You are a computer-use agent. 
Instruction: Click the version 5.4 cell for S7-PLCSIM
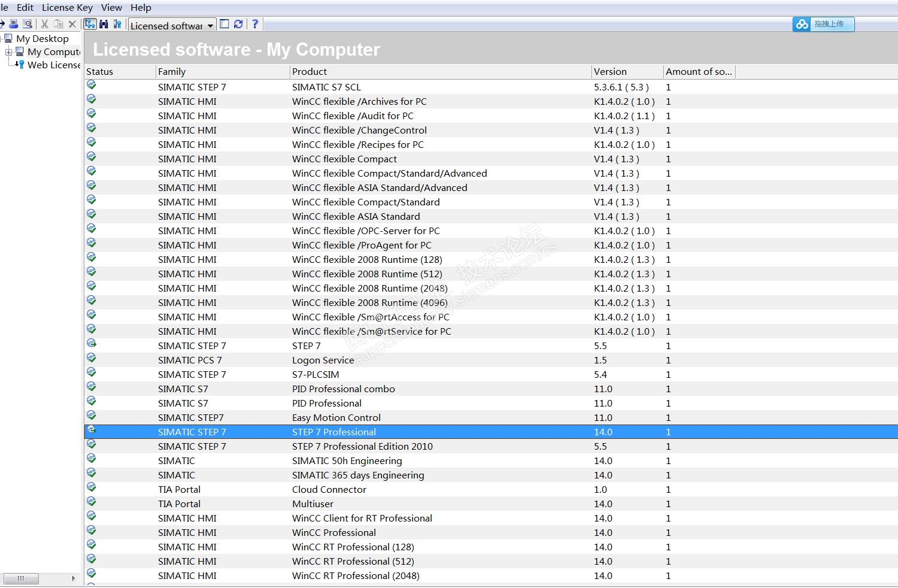(x=600, y=374)
